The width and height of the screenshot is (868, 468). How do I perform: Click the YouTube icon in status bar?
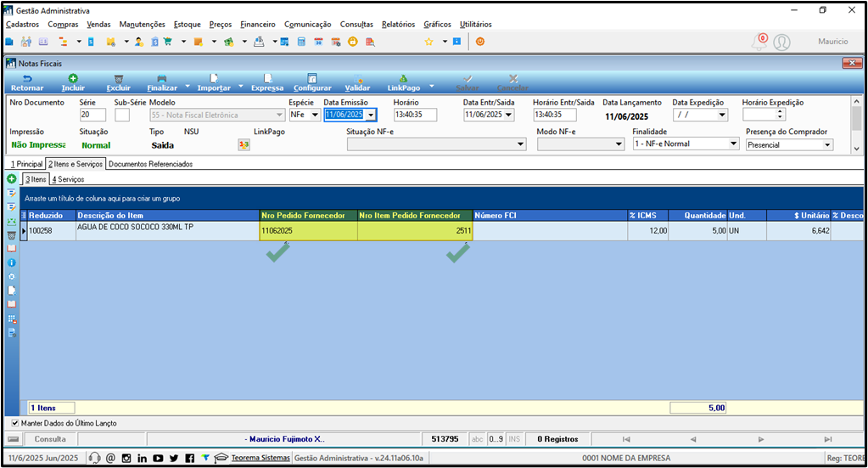coord(159,458)
